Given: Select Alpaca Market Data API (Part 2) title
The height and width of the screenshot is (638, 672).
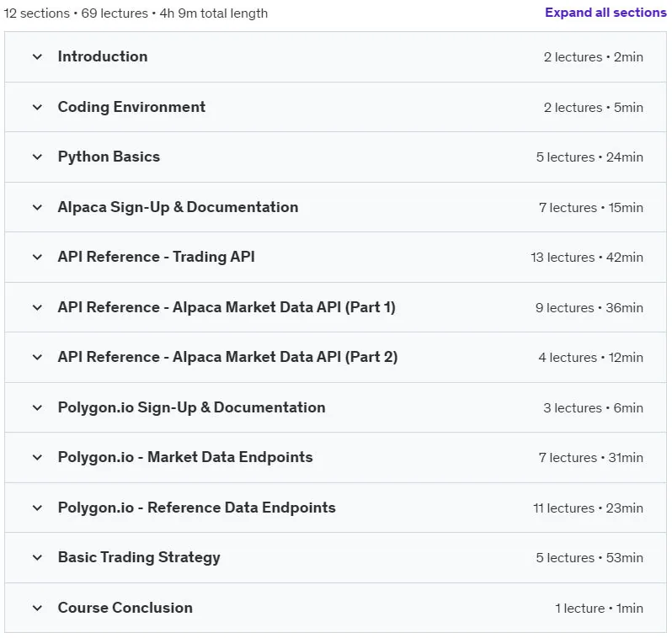Looking at the screenshot, I should pos(227,357).
